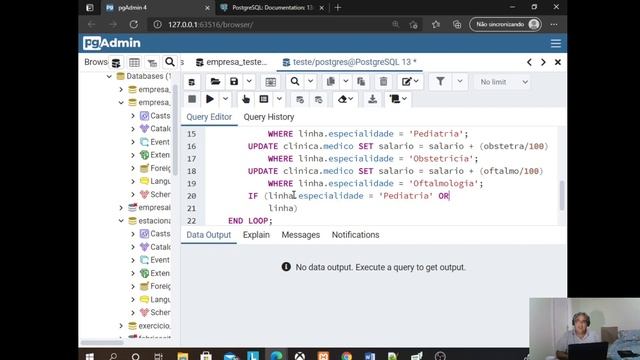Collapse the estaciona database node

pos(121,221)
